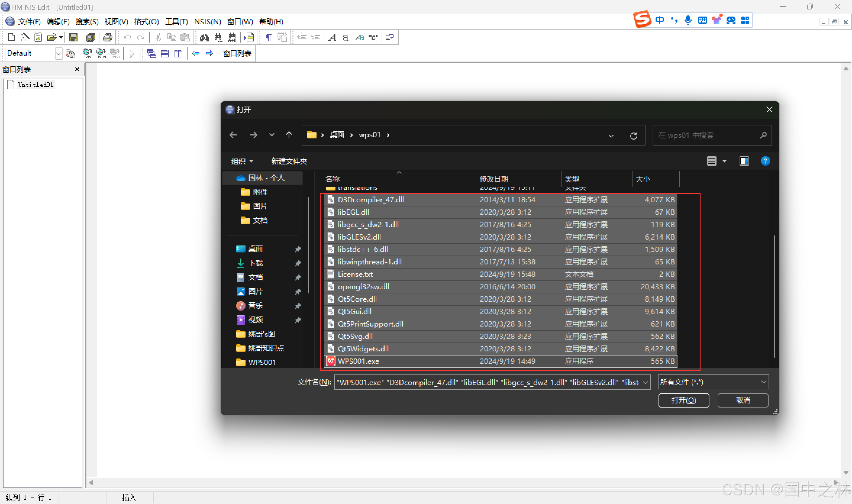Viewport: 852px width, 504px height.
Task: Toggle the word wrap toolbar icon
Action: [x=390, y=37]
